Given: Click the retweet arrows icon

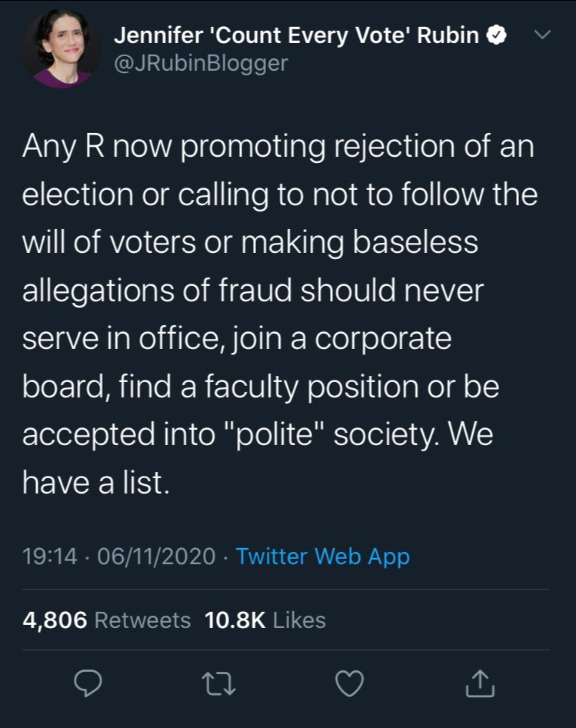Looking at the screenshot, I should click(x=222, y=683).
